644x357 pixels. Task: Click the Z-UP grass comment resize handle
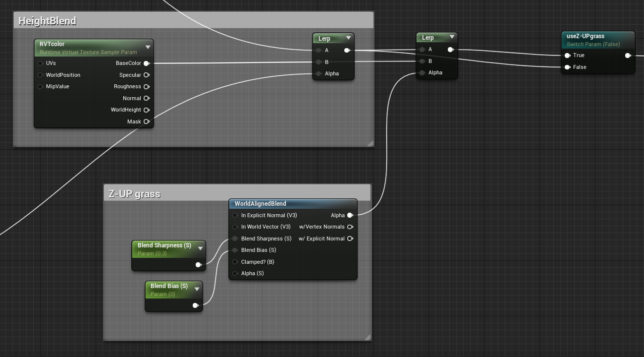click(368, 338)
